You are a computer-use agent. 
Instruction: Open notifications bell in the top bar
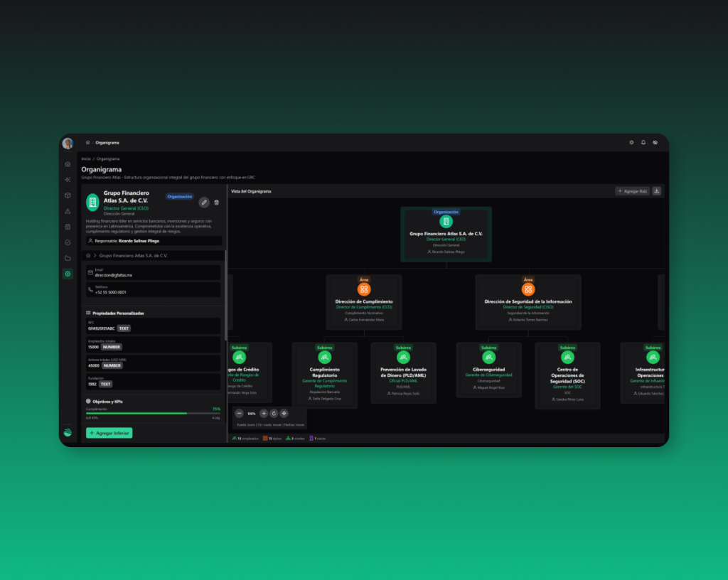coord(643,142)
